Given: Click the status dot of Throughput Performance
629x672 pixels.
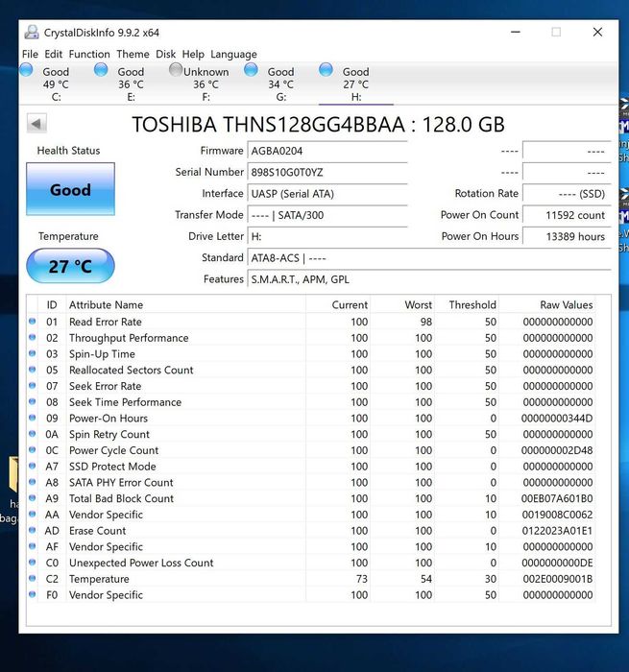Looking at the screenshot, I should (32, 337).
